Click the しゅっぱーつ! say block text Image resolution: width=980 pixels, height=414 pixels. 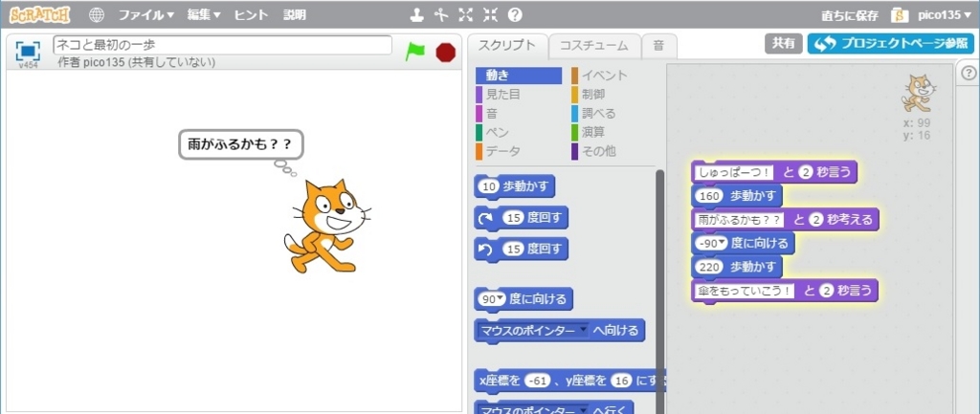[x=734, y=172]
